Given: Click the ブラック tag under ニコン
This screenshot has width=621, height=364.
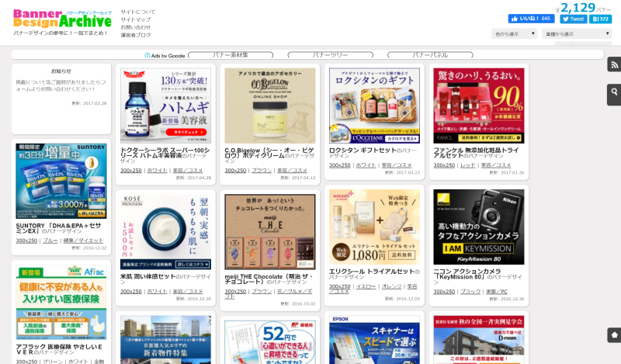Looking at the screenshot, I should pos(470,292).
